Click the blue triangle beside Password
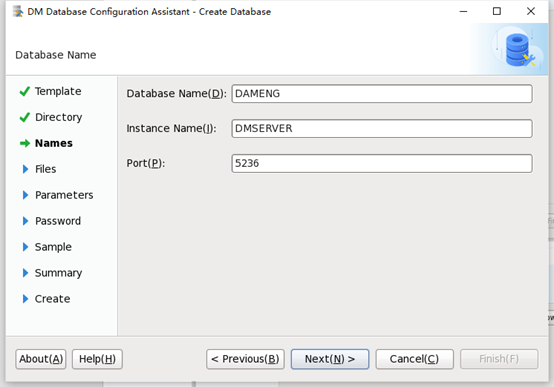Image resolution: width=554 pixels, height=387 pixels. (x=25, y=221)
